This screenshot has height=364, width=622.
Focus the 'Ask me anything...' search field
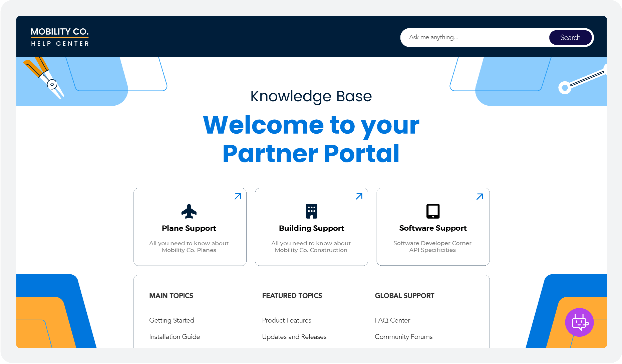click(474, 37)
